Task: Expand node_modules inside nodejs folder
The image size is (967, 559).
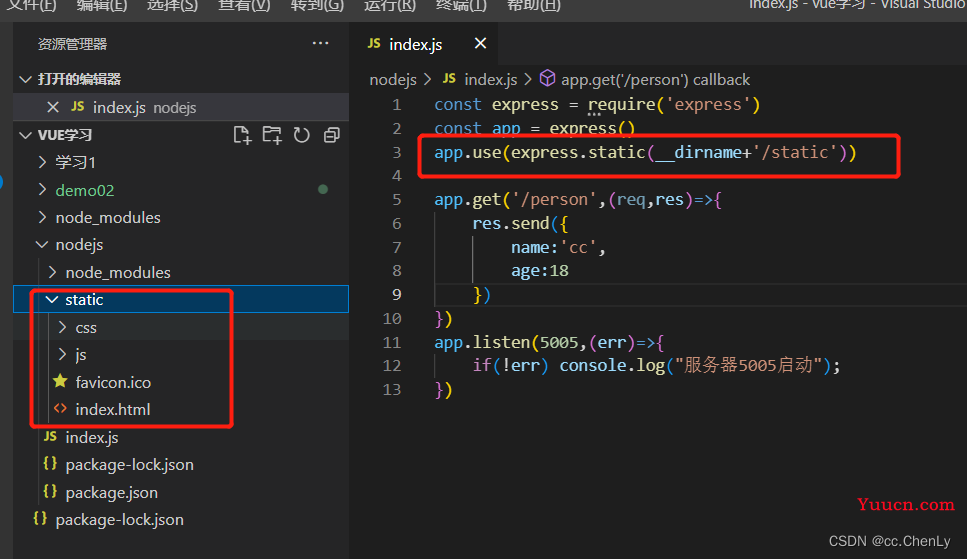Action: [x=52, y=271]
